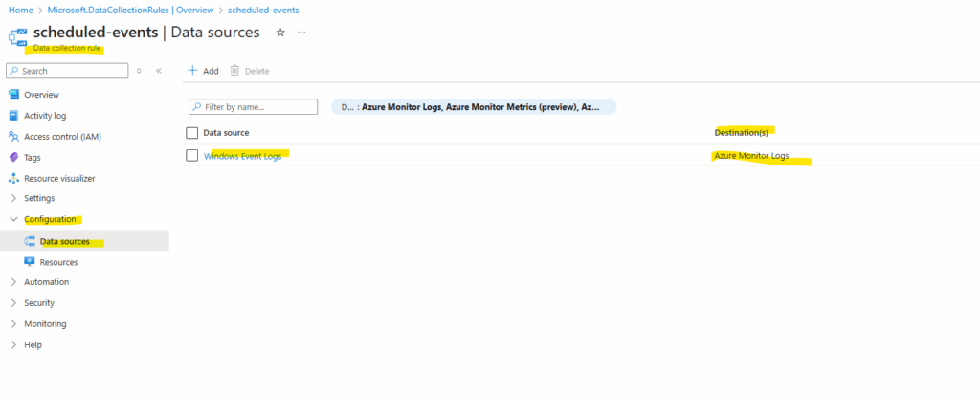Viewport: 980px width, 397px height.
Task: Click the Data sources icon in sidebar
Action: [x=30, y=241]
